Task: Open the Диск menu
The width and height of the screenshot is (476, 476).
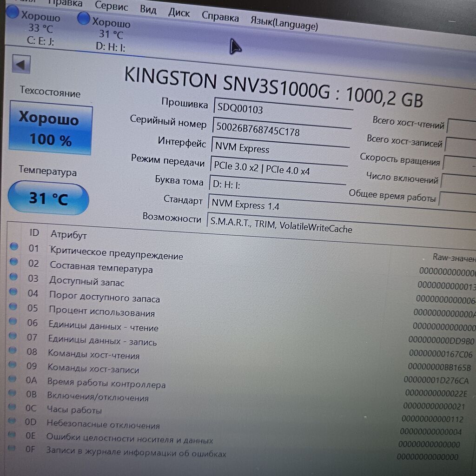Action: (x=179, y=13)
